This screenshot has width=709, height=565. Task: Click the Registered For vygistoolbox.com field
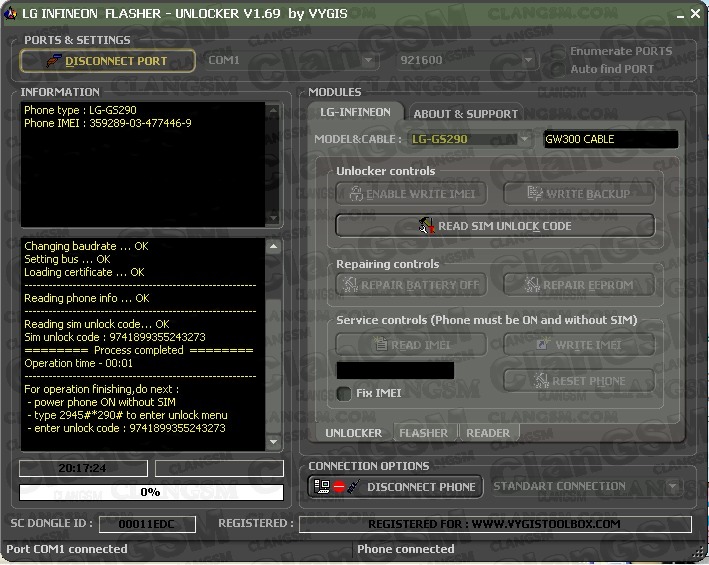click(x=495, y=524)
